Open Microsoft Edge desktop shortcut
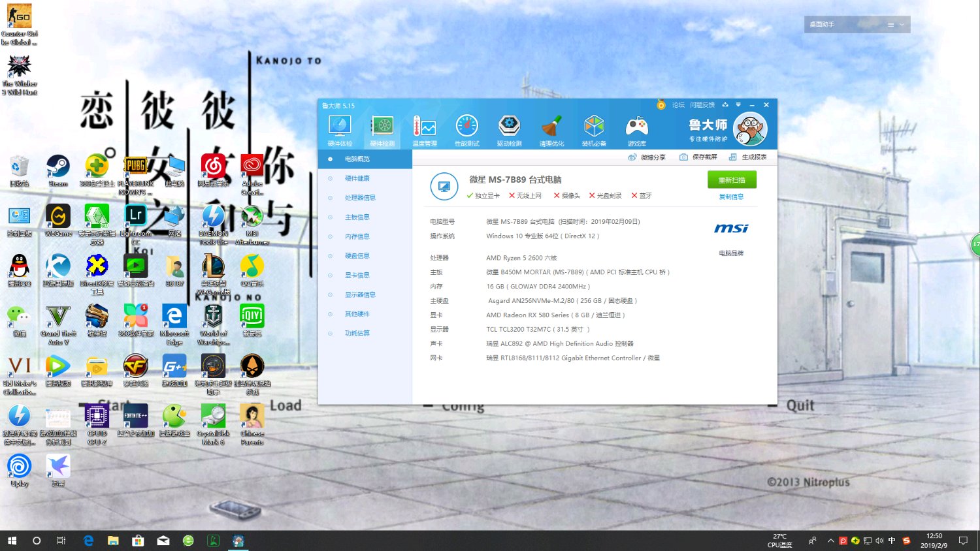The image size is (980, 551). click(174, 325)
